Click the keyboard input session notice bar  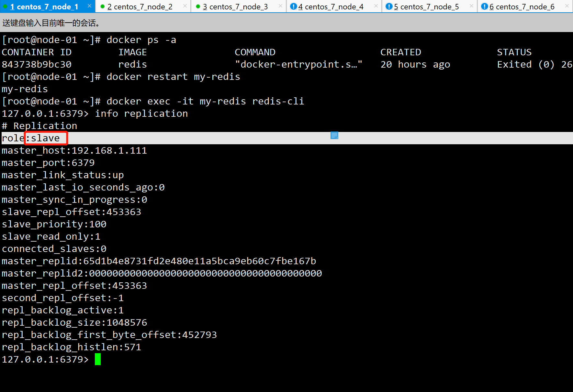(x=286, y=23)
